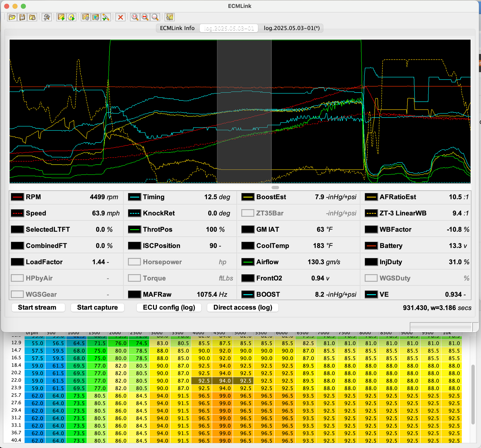Toggle the MAFRaw black swatch
This screenshot has height=448, width=481.
click(x=134, y=294)
